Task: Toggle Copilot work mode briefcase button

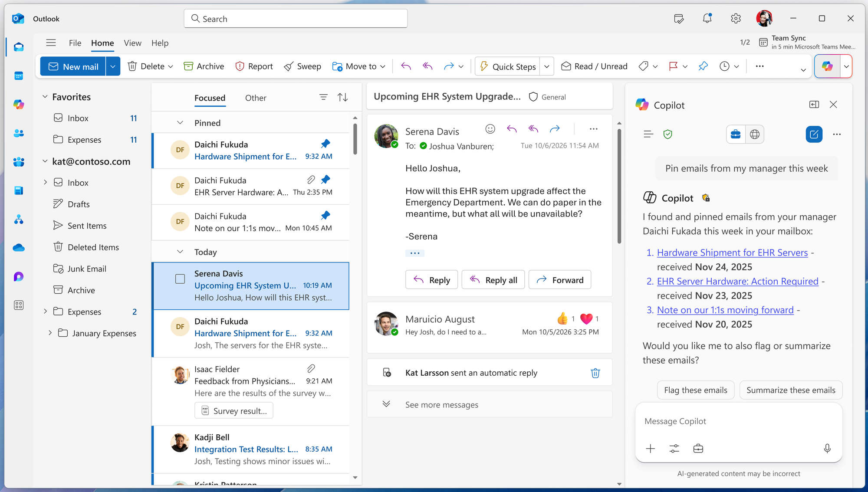Action: [736, 134]
